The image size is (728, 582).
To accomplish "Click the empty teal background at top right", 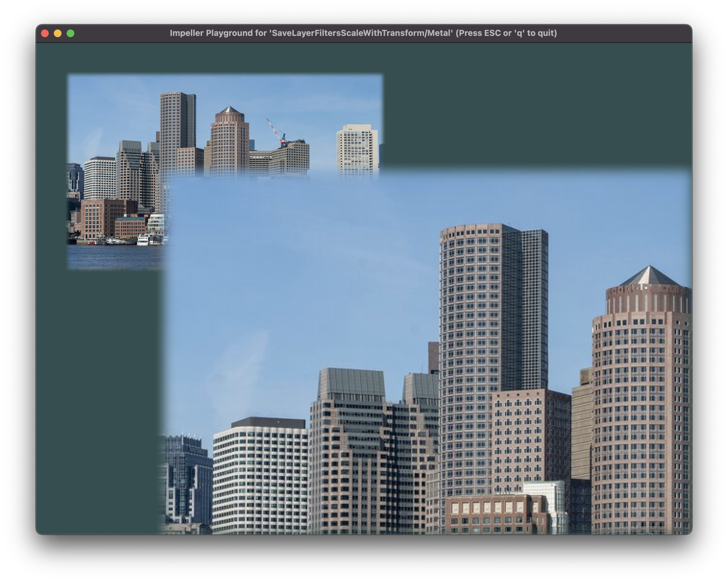I will pyautogui.click(x=540, y=101).
